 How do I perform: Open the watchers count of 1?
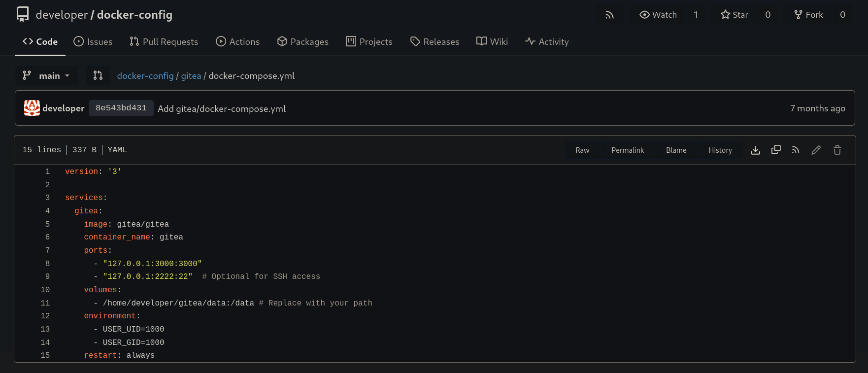(x=696, y=15)
